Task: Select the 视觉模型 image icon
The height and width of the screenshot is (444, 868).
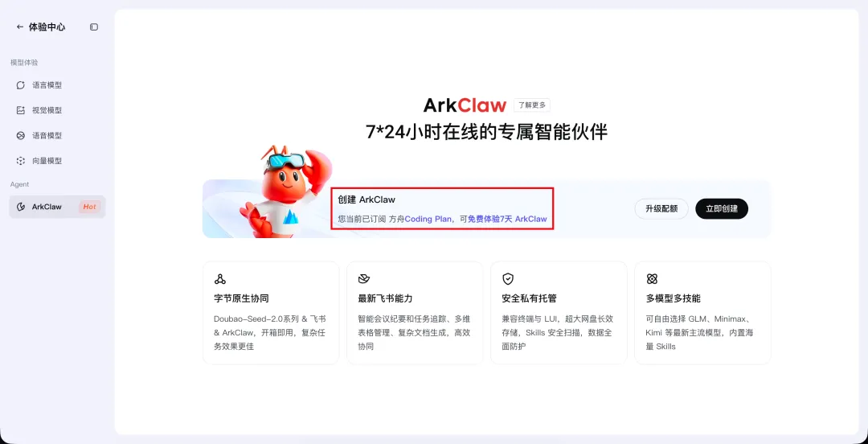Action: 20,110
